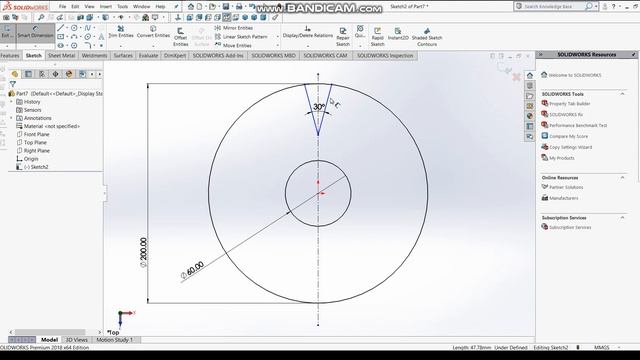Image resolution: width=640 pixels, height=360 pixels.
Task: Open the File menu
Action: pos(62,7)
